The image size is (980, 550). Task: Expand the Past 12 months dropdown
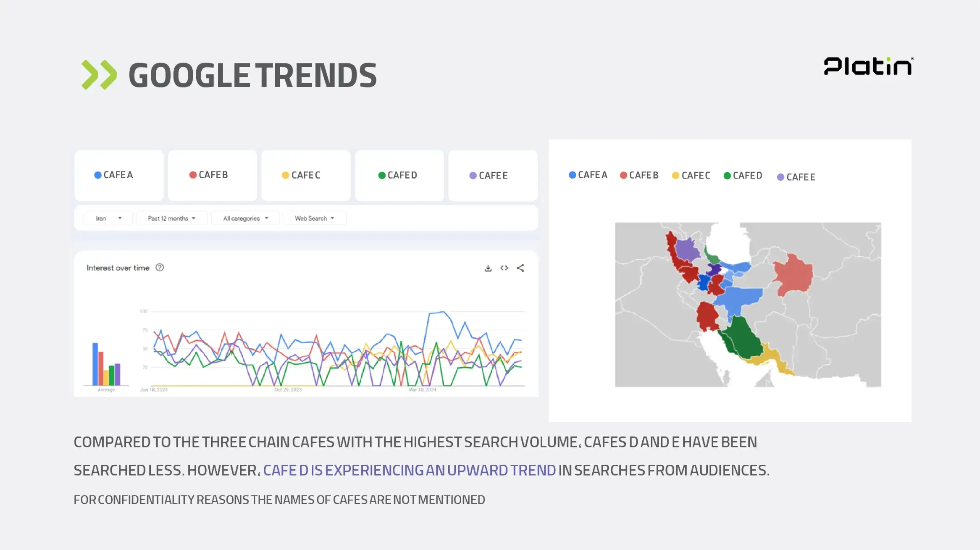(x=172, y=218)
